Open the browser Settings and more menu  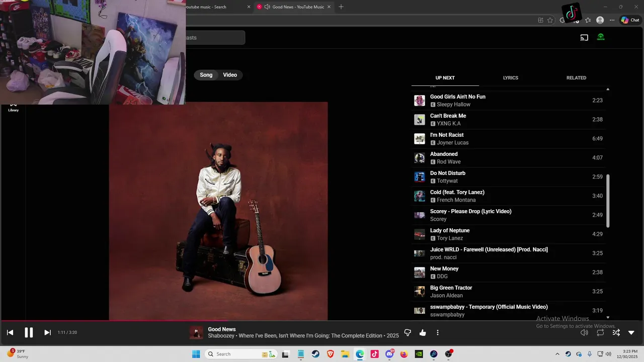click(612, 20)
